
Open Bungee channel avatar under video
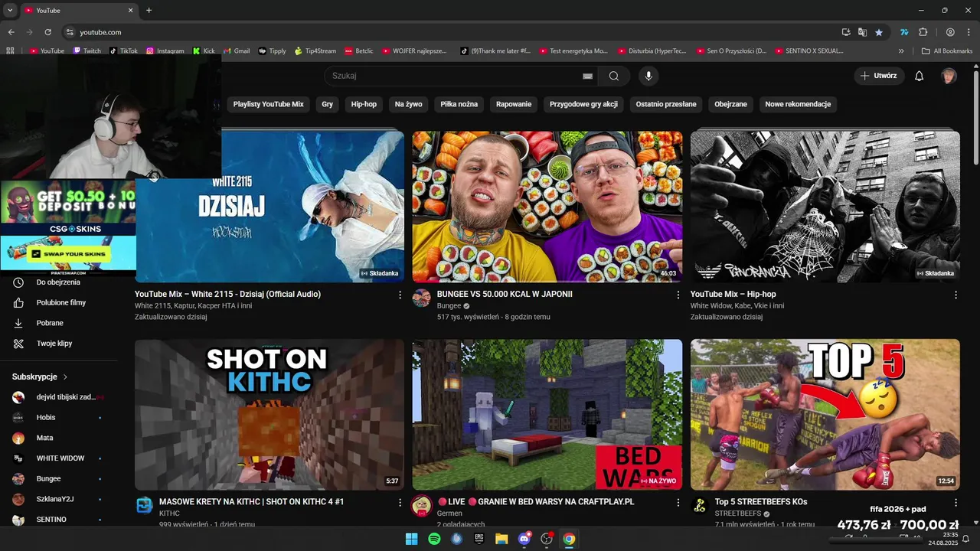[x=422, y=298]
